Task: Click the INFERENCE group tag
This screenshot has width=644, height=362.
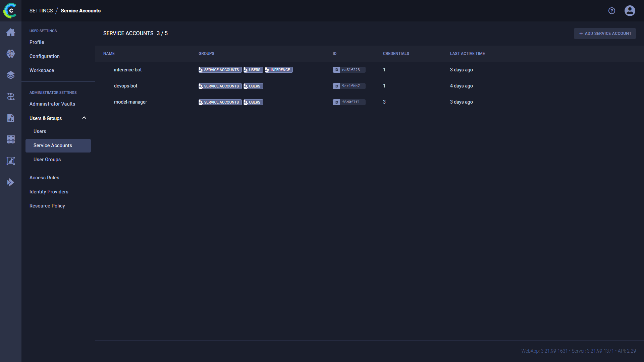Action: point(279,70)
